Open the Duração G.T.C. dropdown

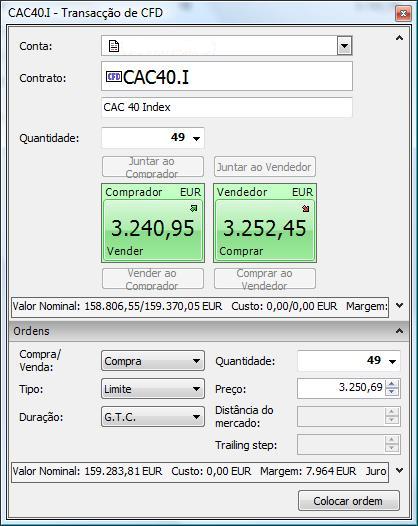pyautogui.click(x=153, y=417)
